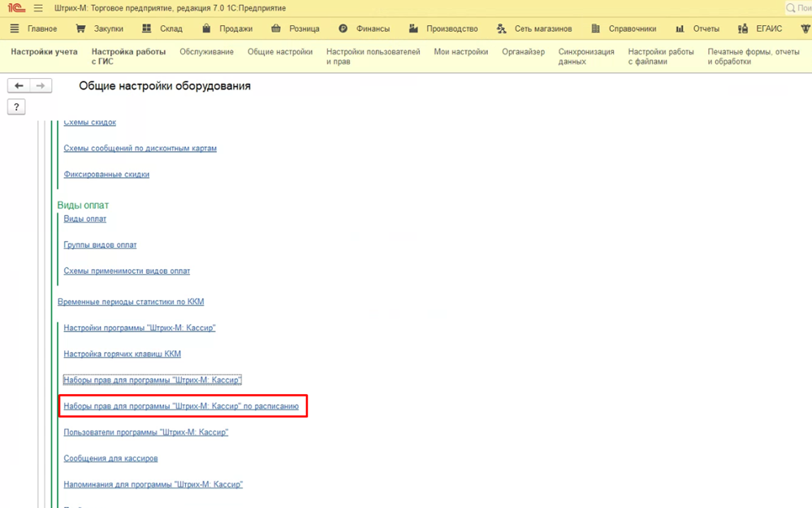
Task: Go to the Розница section
Action: tap(295, 28)
